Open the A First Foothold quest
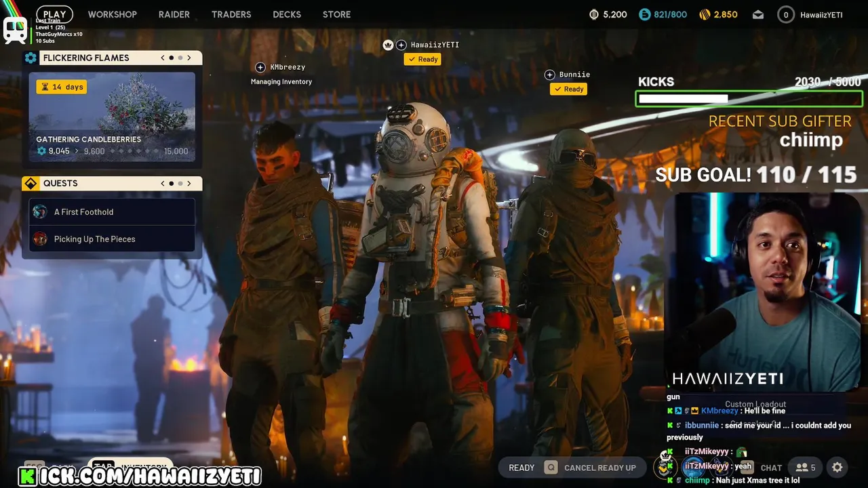The width and height of the screenshot is (868, 488). [x=112, y=212]
